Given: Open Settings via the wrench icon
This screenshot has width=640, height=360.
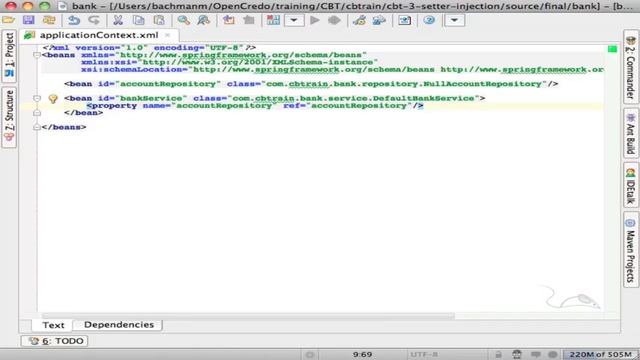Looking at the screenshot, I should [x=359, y=20].
